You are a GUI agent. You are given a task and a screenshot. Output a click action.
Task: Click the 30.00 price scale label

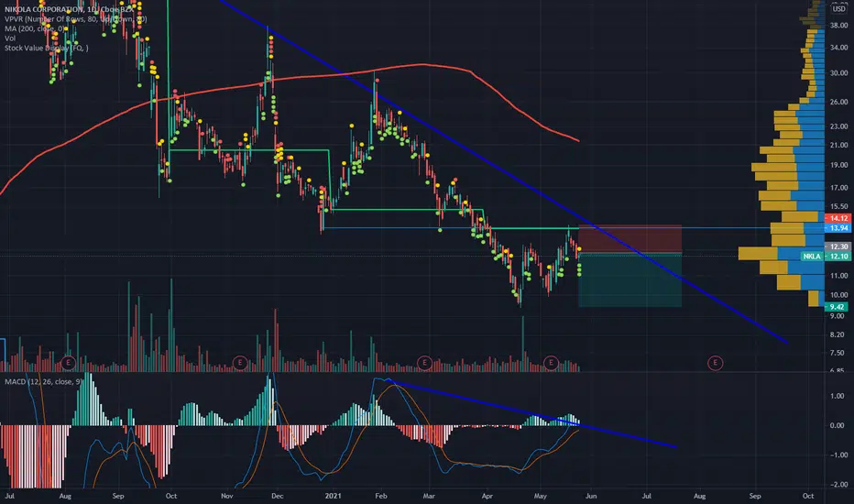(x=838, y=73)
